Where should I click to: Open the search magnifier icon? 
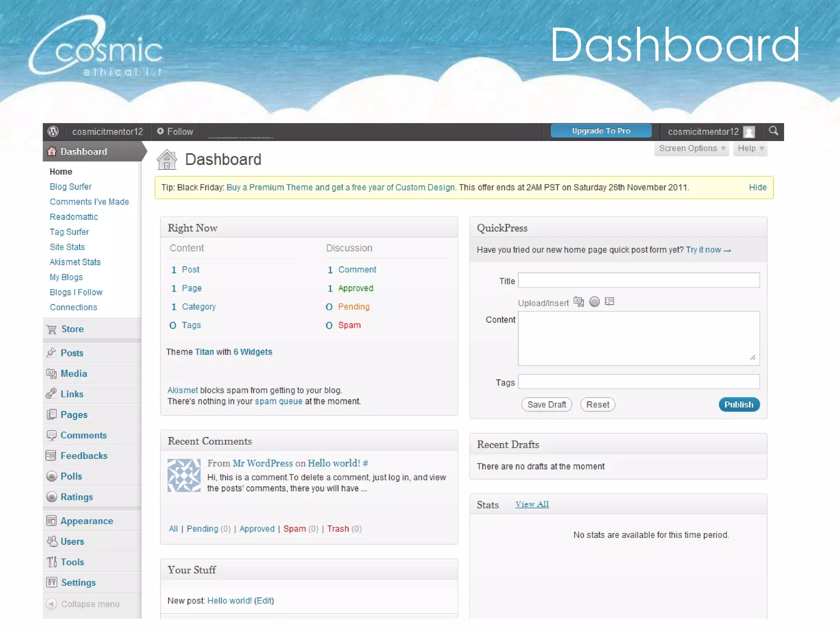tap(774, 131)
